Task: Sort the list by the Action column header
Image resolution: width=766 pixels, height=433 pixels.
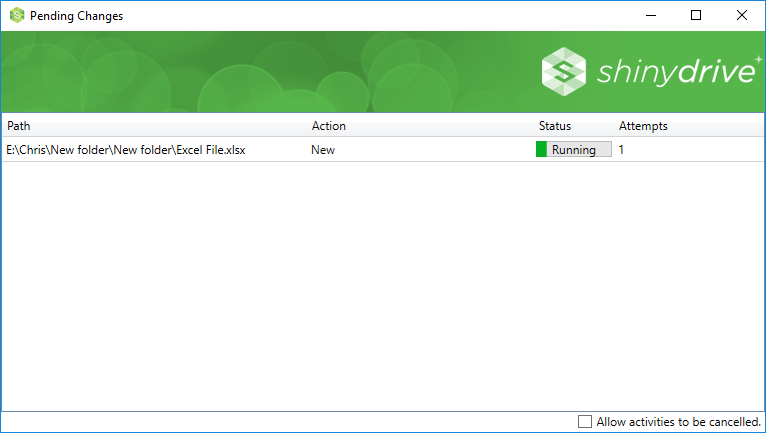Action: [x=328, y=126]
